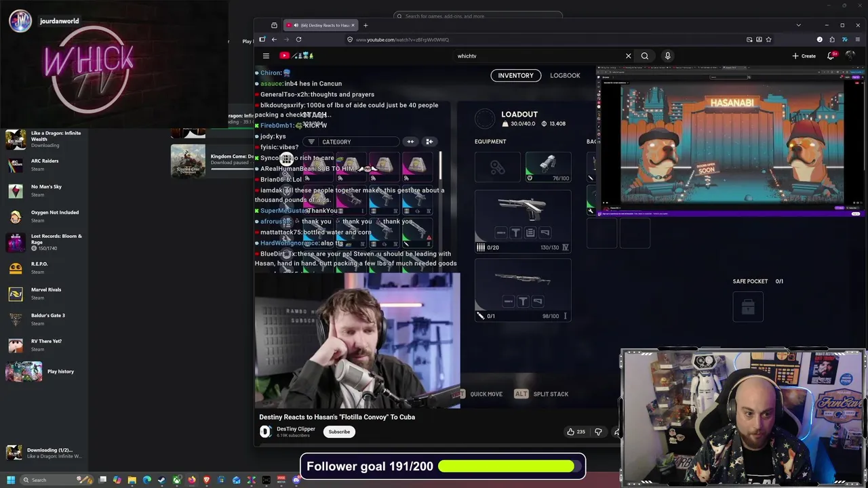Focus the Xbox app search for games field
868x488 pixels.
pyautogui.click(x=478, y=16)
